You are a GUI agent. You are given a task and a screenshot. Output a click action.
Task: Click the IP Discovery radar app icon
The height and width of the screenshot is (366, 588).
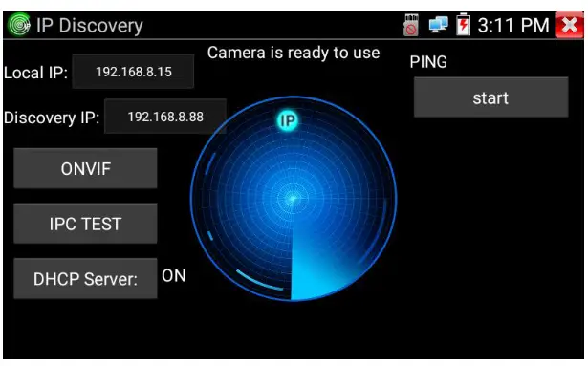(x=19, y=25)
